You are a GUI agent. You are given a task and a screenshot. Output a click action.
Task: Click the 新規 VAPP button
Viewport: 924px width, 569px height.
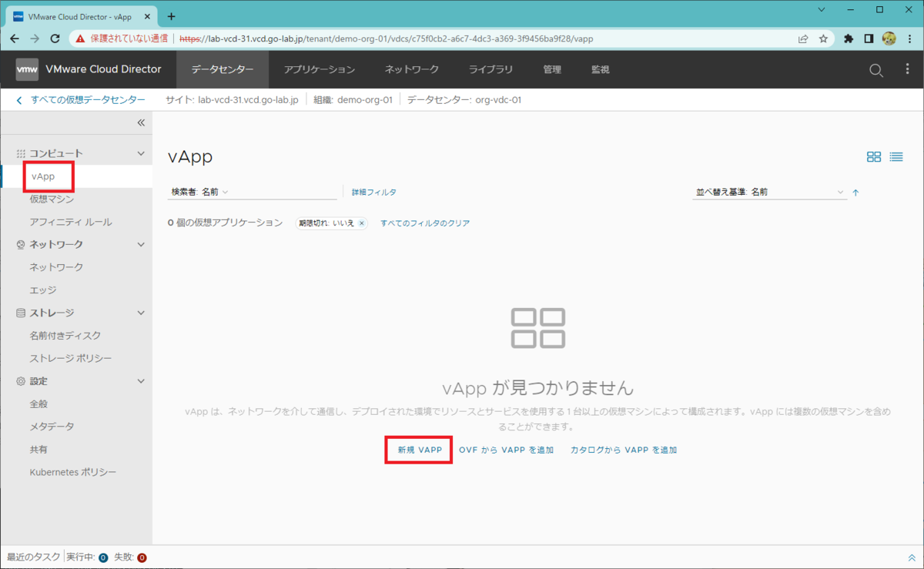point(419,450)
